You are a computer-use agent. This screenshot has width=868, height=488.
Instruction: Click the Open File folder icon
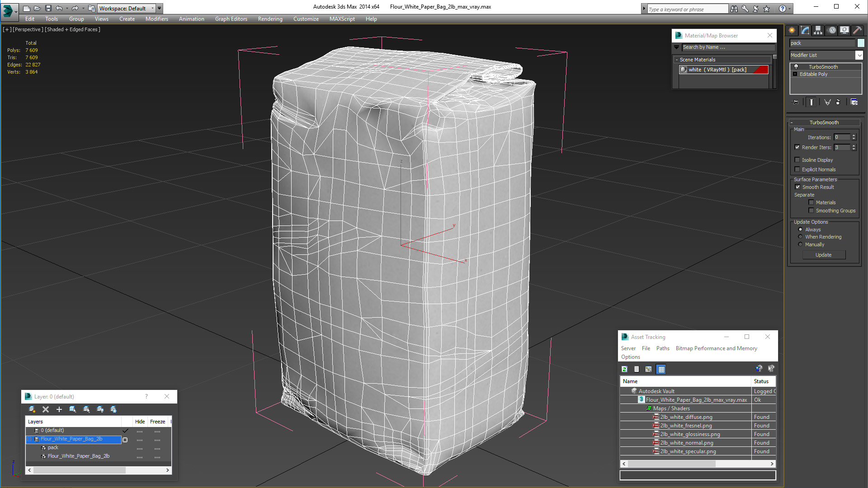coord(38,8)
